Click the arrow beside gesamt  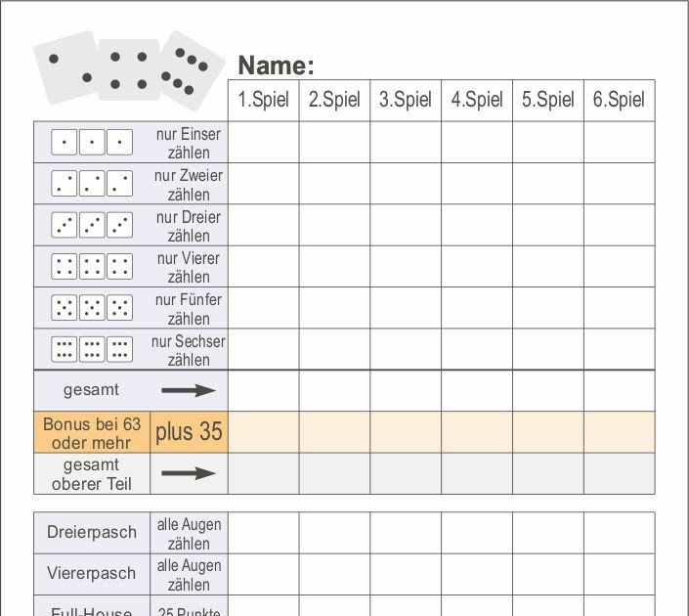(189, 390)
